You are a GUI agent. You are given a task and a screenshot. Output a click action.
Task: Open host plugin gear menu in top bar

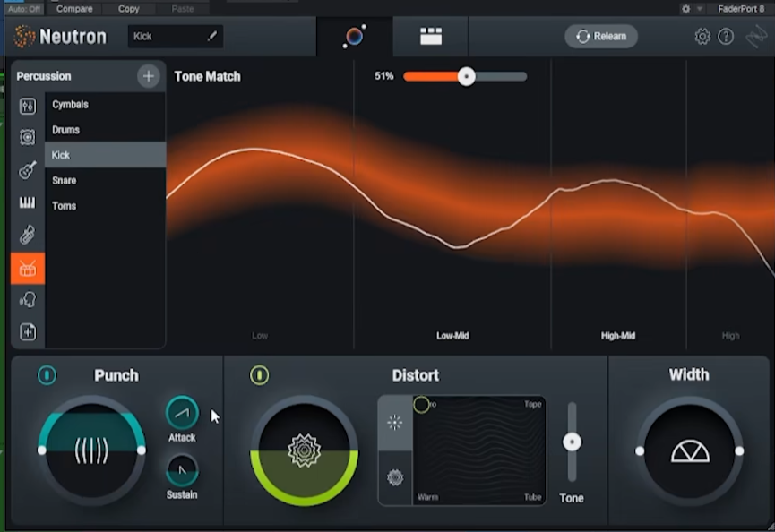pyautogui.click(x=686, y=9)
